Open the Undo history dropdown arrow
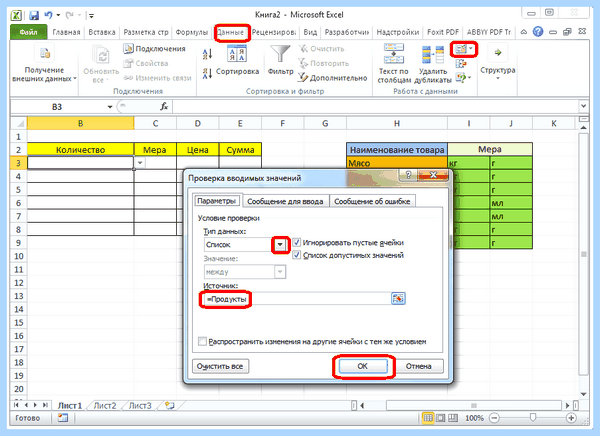This screenshot has width=600, height=436. click(58, 15)
